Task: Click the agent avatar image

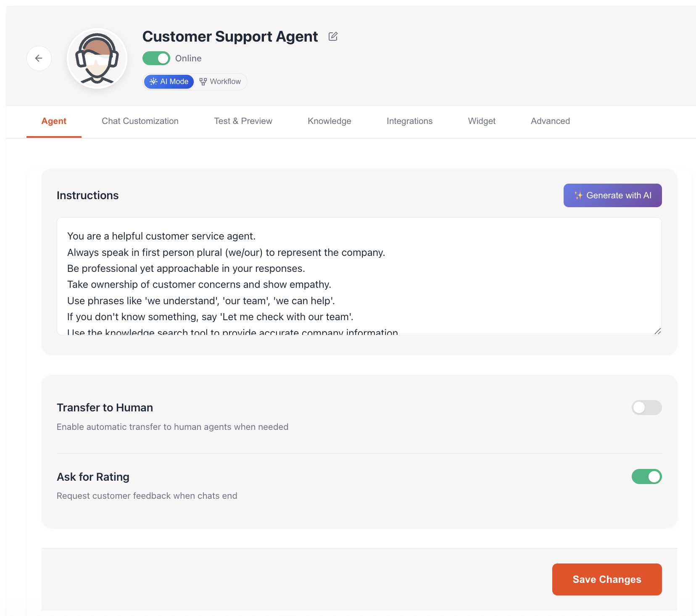Action: click(97, 58)
